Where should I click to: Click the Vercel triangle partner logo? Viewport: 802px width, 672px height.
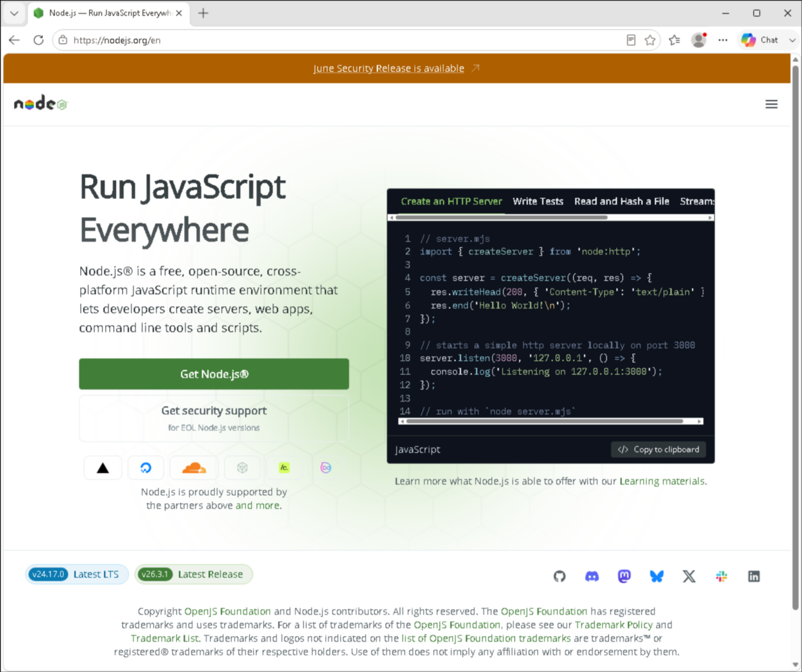coord(103,468)
